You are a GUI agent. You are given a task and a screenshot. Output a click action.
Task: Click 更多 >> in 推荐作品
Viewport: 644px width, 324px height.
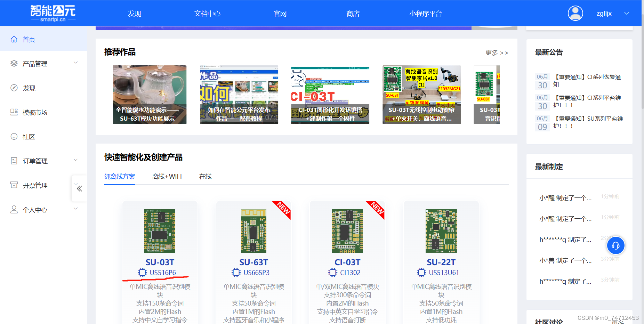(497, 53)
